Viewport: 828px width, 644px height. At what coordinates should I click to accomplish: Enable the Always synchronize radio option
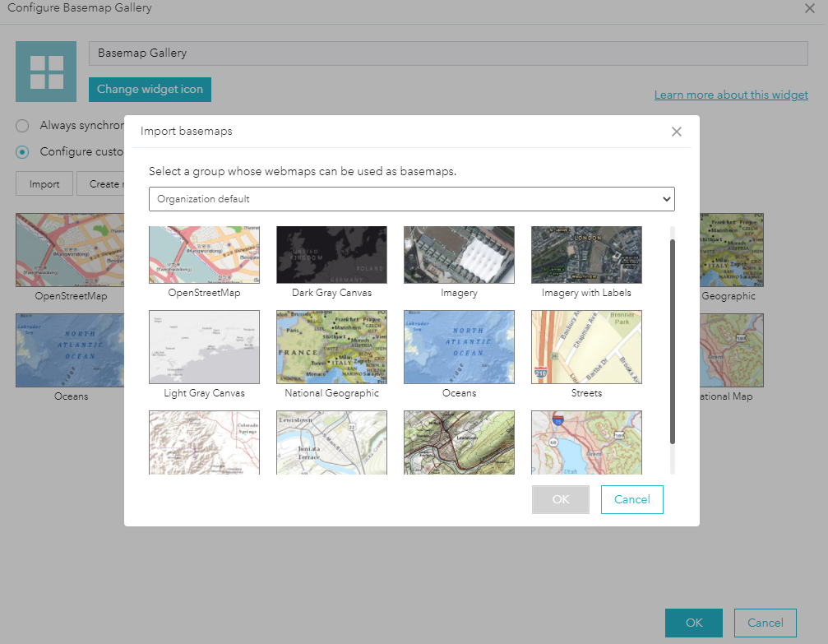click(x=24, y=125)
